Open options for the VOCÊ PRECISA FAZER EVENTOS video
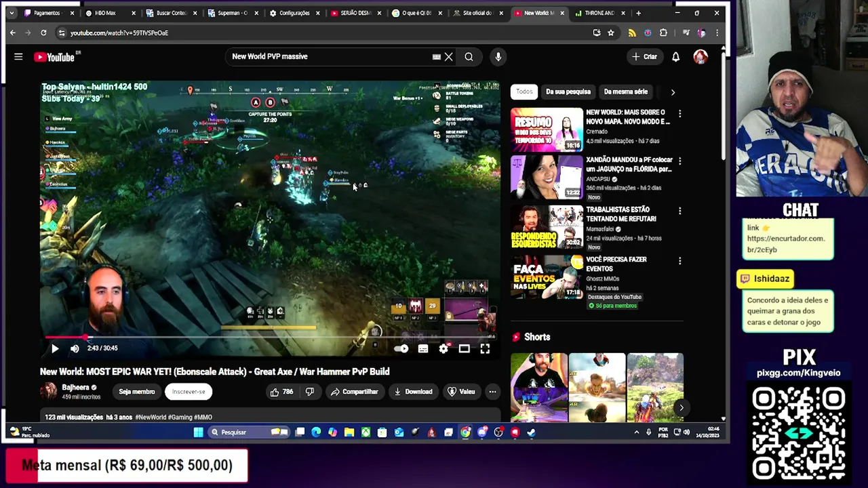868x488 pixels. point(679,261)
